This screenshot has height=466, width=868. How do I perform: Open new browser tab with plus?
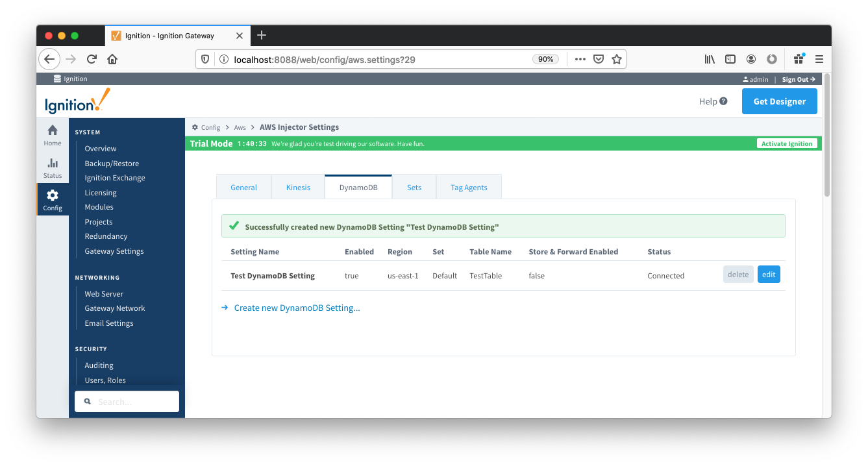coord(262,35)
